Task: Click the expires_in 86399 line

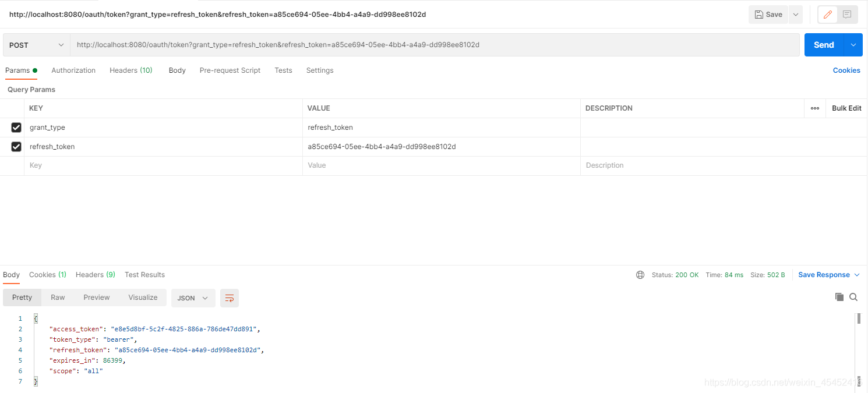Action: click(x=87, y=360)
